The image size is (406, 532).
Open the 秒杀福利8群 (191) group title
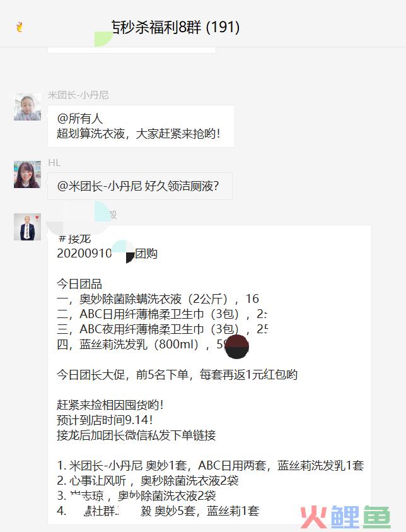[175, 27]
